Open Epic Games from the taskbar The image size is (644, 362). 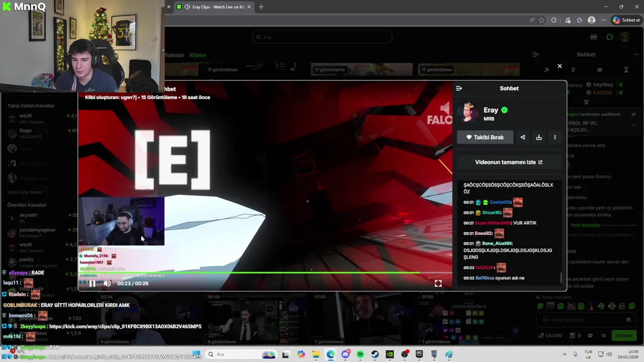click(420, 354)
